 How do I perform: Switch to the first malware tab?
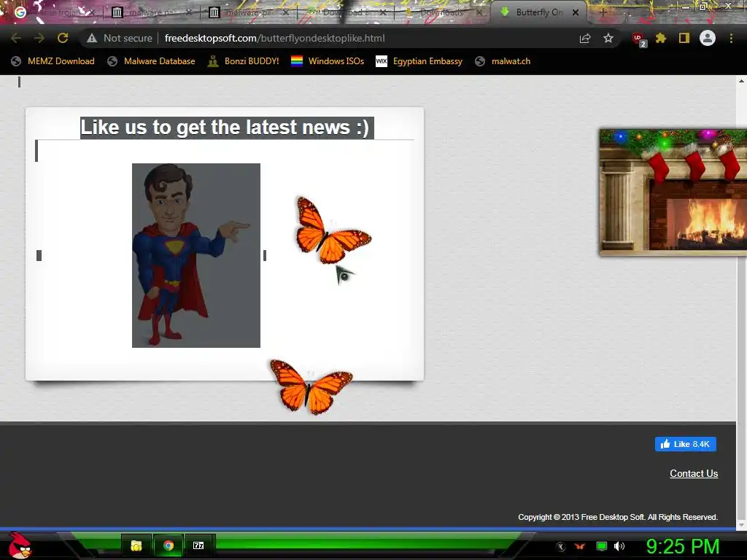click(x=152, y=12)
